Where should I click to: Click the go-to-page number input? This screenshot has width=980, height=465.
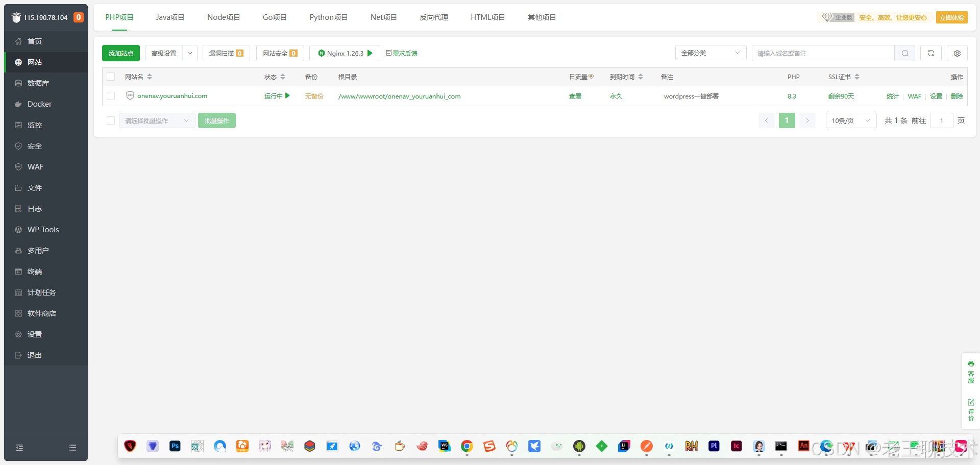point(942,120)
